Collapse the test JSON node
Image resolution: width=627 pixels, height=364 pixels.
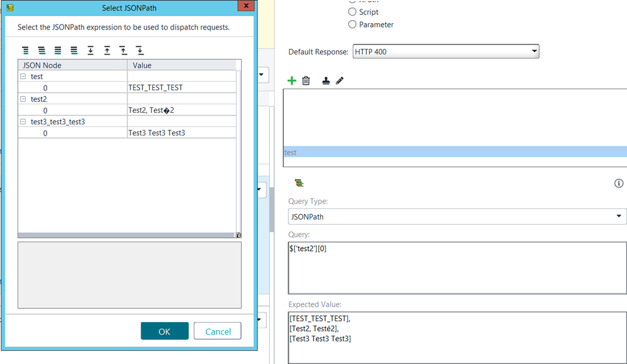pos(23,77)
